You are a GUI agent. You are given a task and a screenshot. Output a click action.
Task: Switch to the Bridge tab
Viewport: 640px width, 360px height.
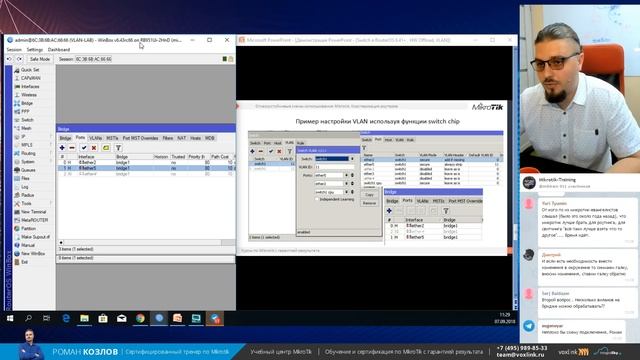point(65,138)
